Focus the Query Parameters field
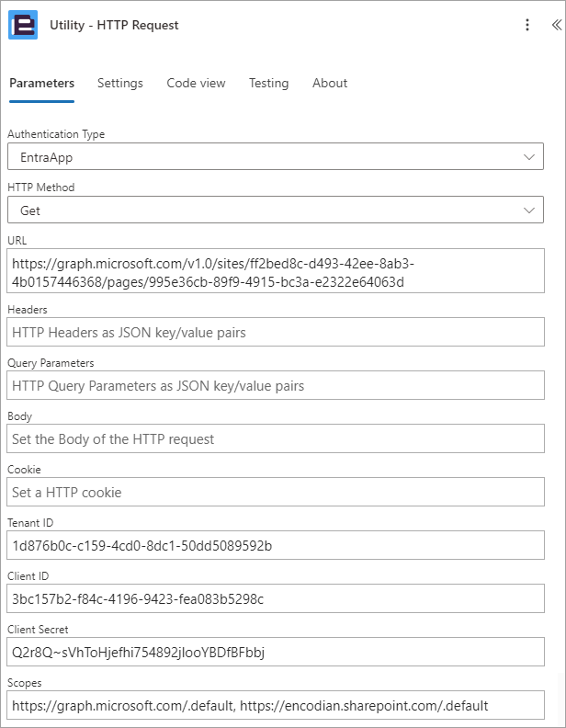 276,385
